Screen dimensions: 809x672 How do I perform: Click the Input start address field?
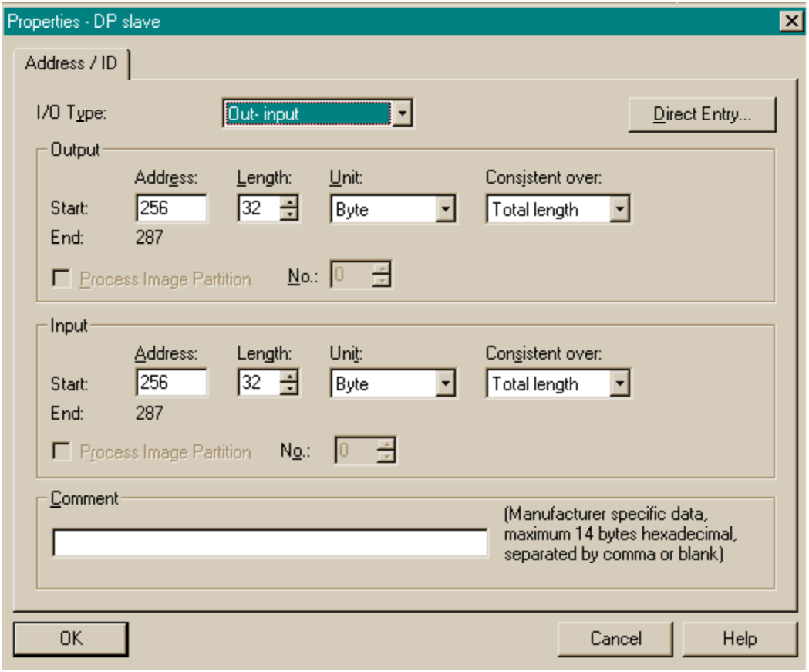coord(171,383)
